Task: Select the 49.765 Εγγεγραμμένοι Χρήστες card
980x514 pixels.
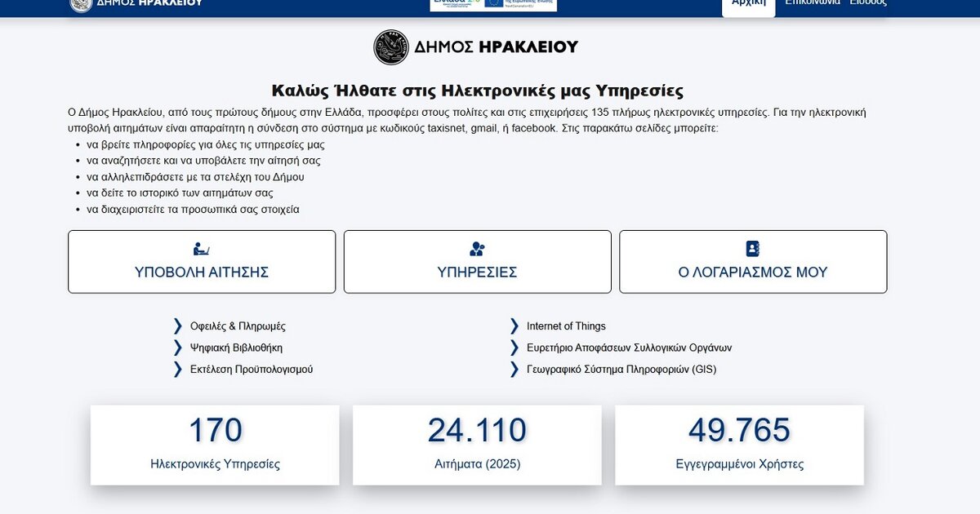Action: [x=739, y=445]
